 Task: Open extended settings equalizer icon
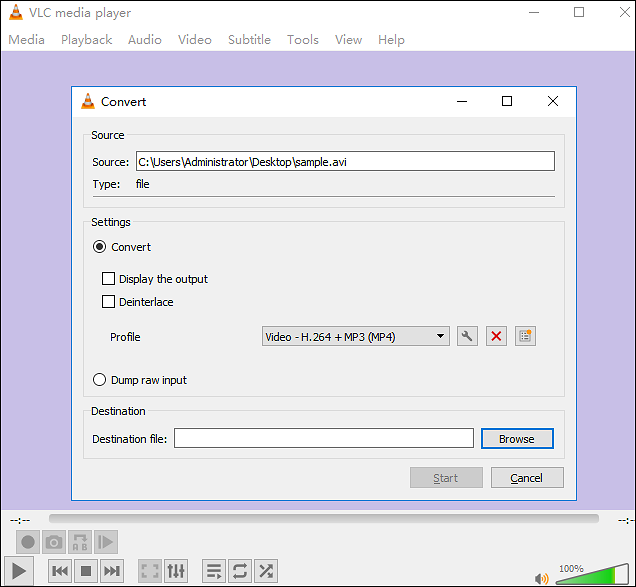176,571
